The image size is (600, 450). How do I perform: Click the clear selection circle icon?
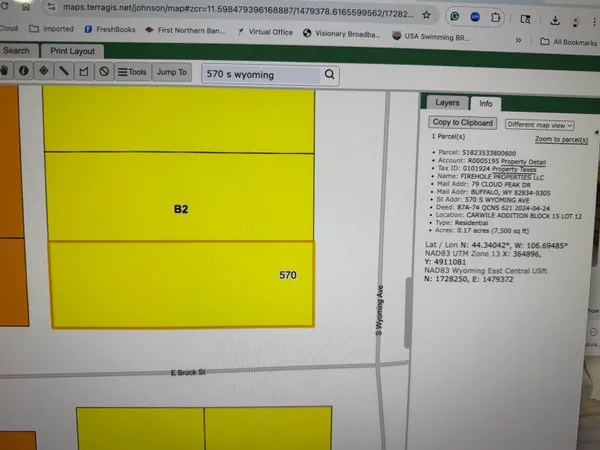coord(104,72)
